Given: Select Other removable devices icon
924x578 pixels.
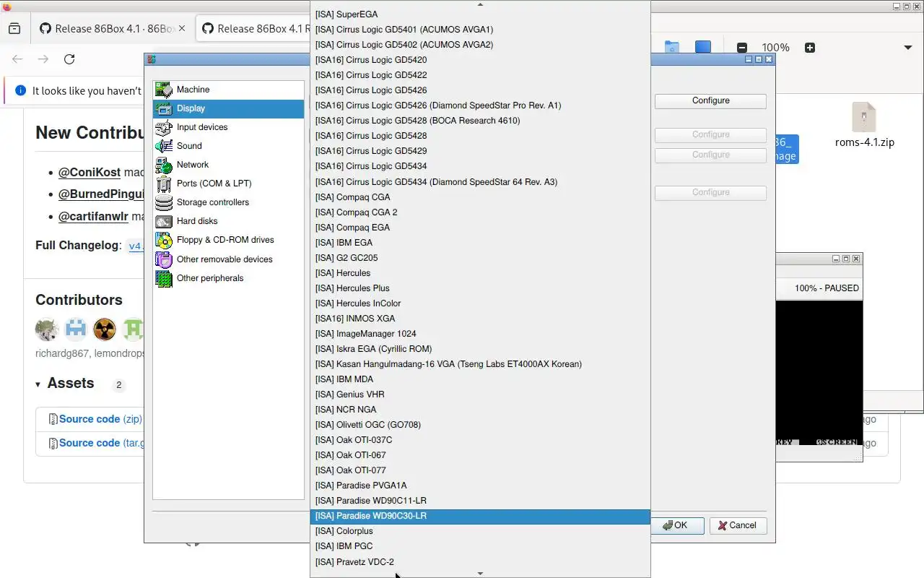Looking at the screenshot, I should tap(164, 259).
